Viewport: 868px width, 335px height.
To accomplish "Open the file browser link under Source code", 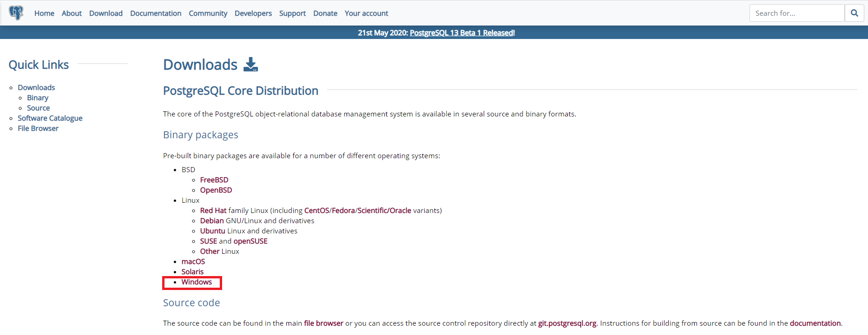I will pos(323,323).
